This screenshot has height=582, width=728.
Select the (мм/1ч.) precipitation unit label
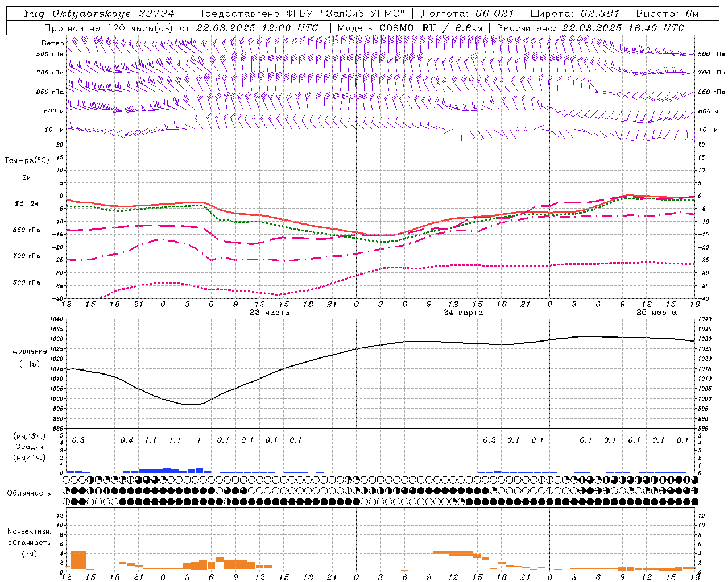(x=30, y=458)
